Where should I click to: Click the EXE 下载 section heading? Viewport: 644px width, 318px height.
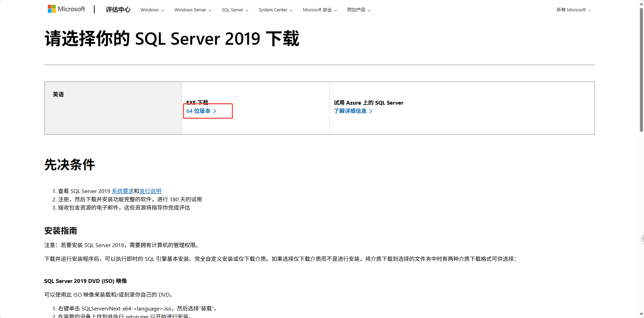(198, 102)
